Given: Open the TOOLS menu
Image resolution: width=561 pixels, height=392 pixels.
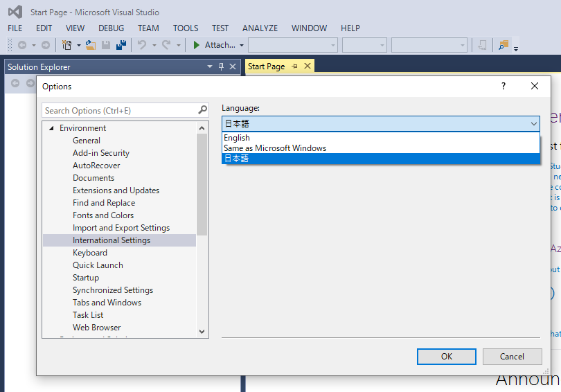Looking at the screenshot, I should [185, 28].
